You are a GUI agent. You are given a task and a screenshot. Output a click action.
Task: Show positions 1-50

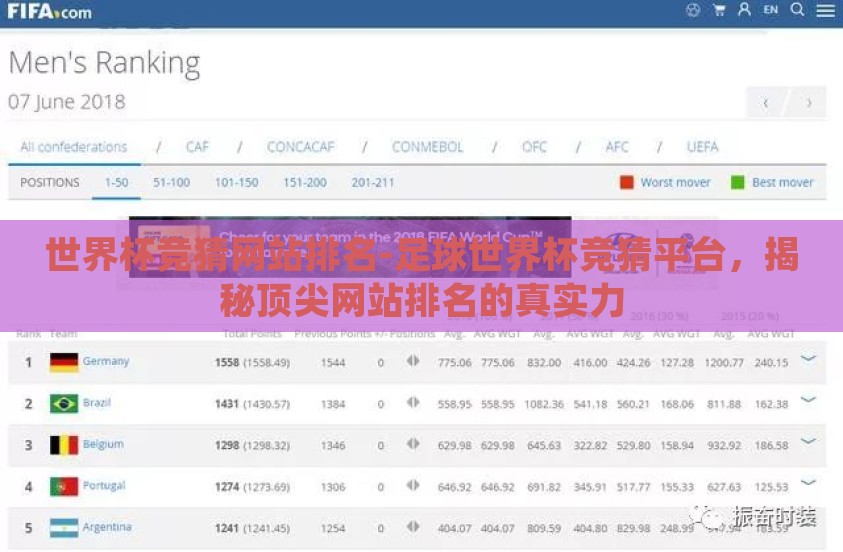[116, 183]
